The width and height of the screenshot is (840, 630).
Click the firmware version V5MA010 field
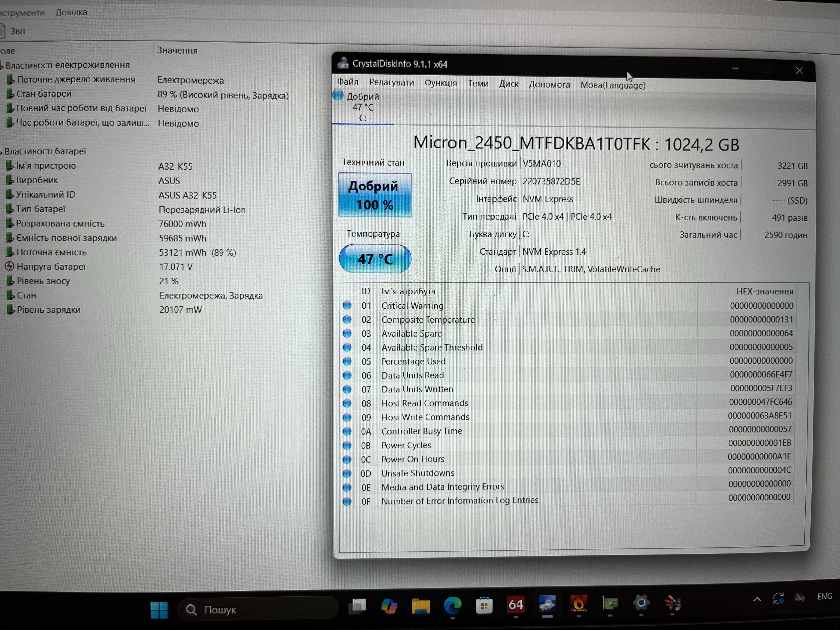(541, 164)
